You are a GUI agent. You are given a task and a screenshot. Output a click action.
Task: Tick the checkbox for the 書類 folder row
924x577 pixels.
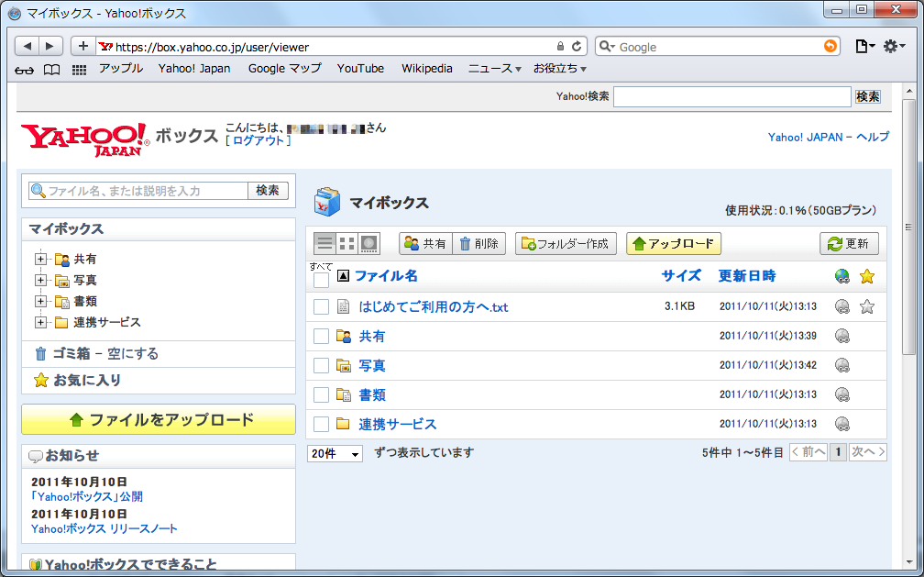pos(321,394)
